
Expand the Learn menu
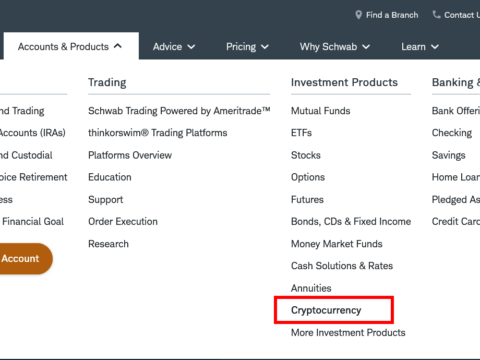pyautogui.click(x=420, y=47)
